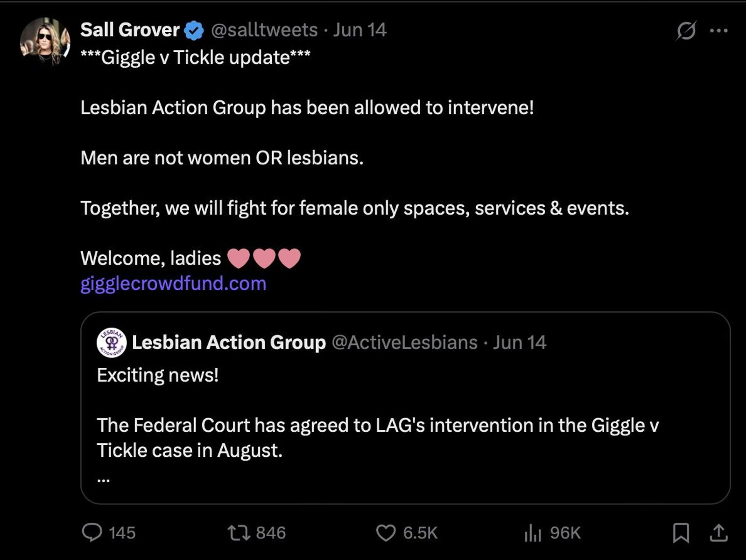The height and width of the screenshot is (560, 746).
Task: Open the three-dot more options menu
Action: (x=719, y=31)
